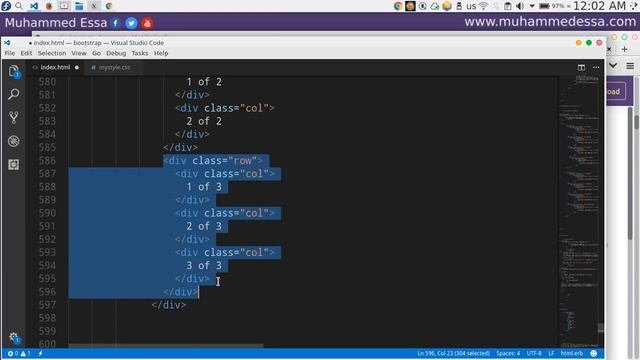Open the View menu

79,53
